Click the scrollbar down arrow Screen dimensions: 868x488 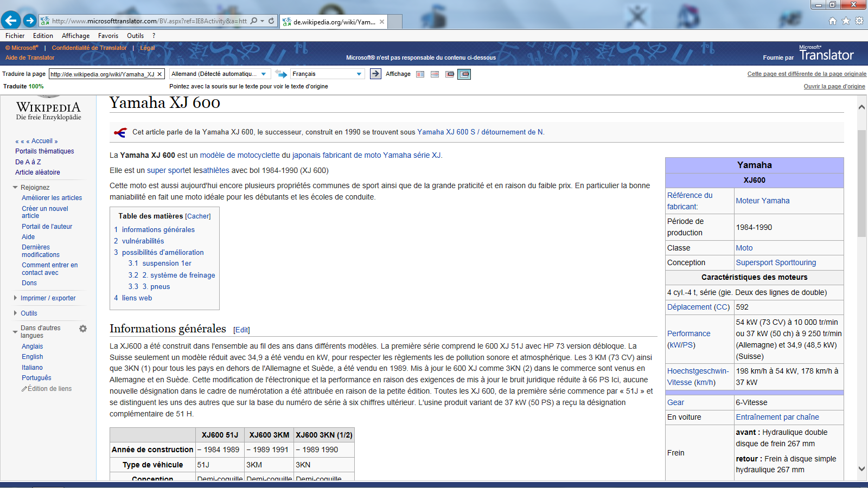[x=861, y=469]
